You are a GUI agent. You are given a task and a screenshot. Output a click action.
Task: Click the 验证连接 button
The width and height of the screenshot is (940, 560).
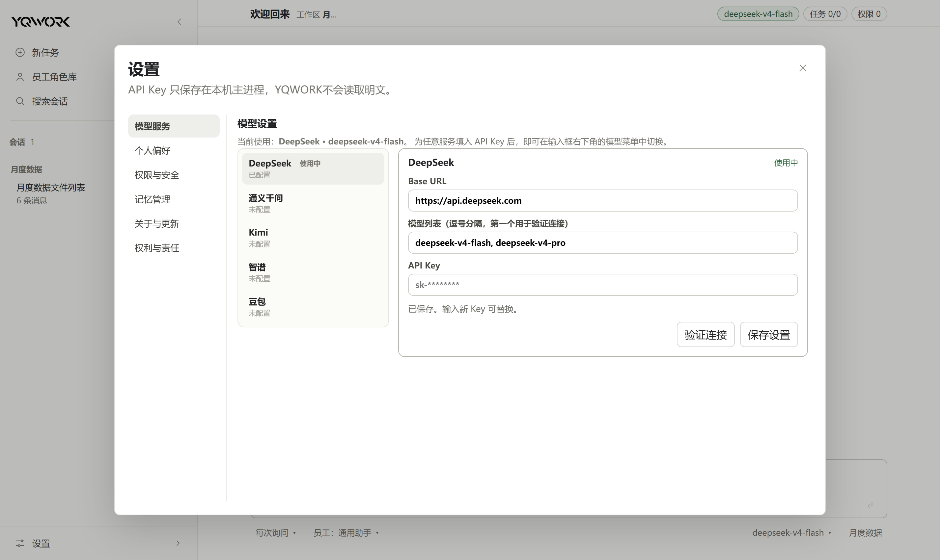[705, 334]
